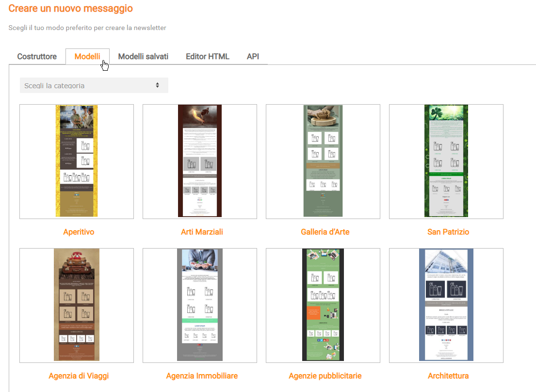The width and height of the screenshot is (536, 392).
Task: Open the Modelli salvati tab
Action: pyautogui.click(x=143, y=57)
